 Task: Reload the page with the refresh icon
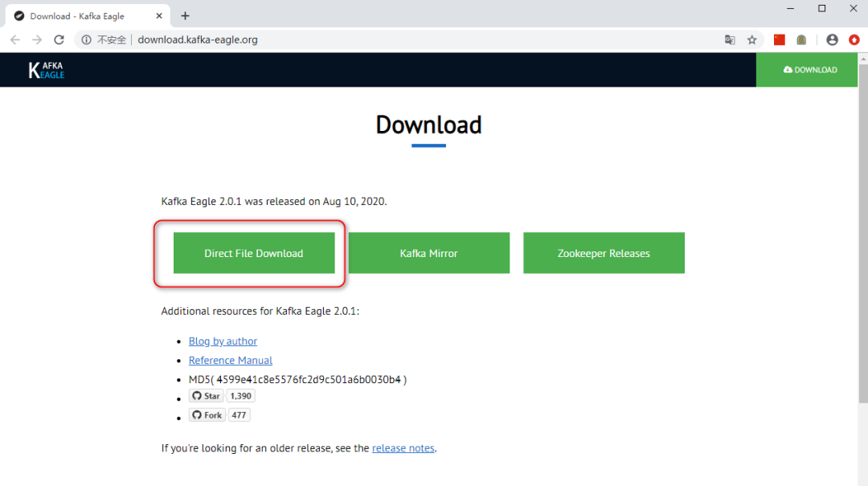click(x=59, y=40)
